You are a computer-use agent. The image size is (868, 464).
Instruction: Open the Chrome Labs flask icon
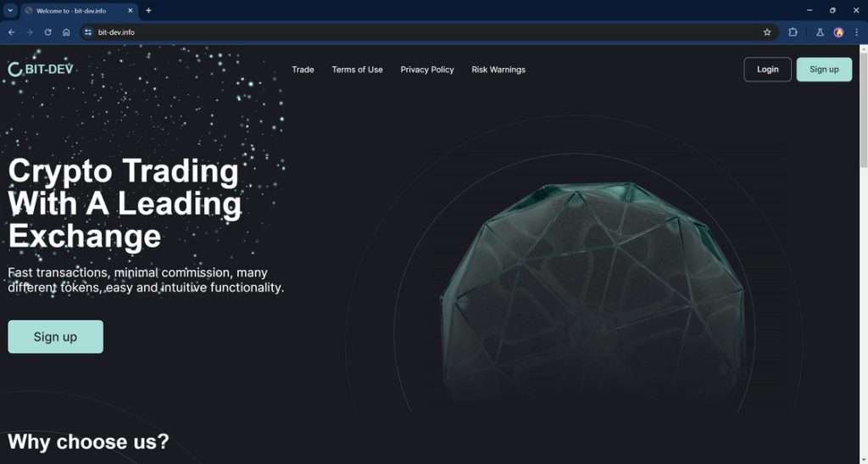click(820, 32)
